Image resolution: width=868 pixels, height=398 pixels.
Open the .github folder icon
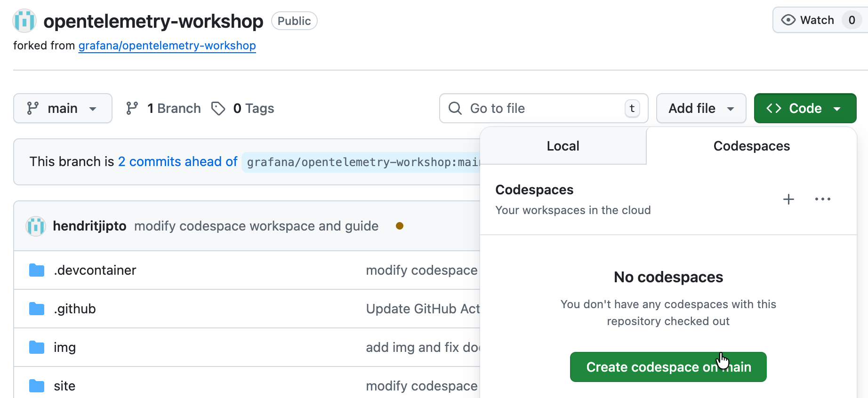pyautogui.click(x=37, y=309)
